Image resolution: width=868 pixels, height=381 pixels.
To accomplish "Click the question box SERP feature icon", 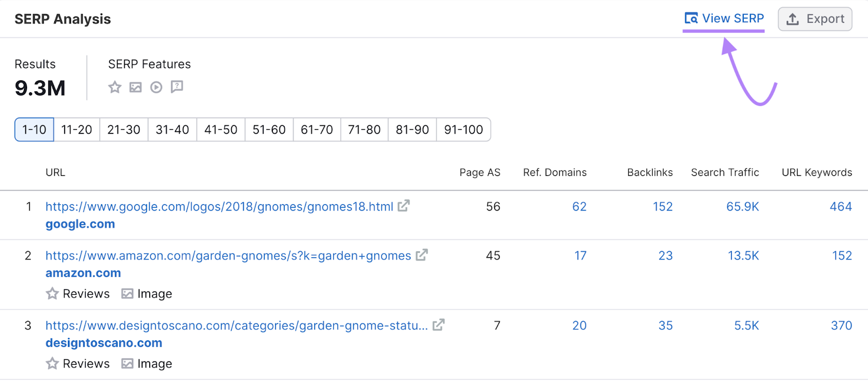I will pyautogui.click(x=177, y=87).
